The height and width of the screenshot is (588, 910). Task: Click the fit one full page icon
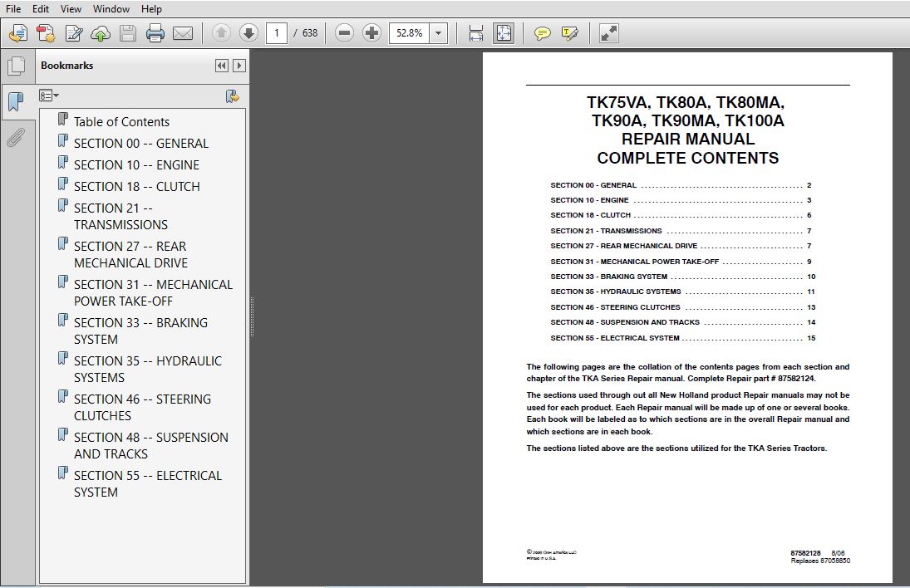coord(503,33)
